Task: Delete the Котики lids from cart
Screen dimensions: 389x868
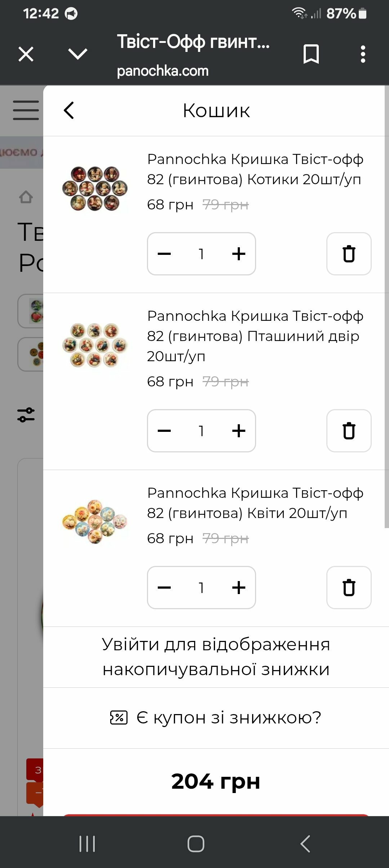Action: [x=349, y=254]
